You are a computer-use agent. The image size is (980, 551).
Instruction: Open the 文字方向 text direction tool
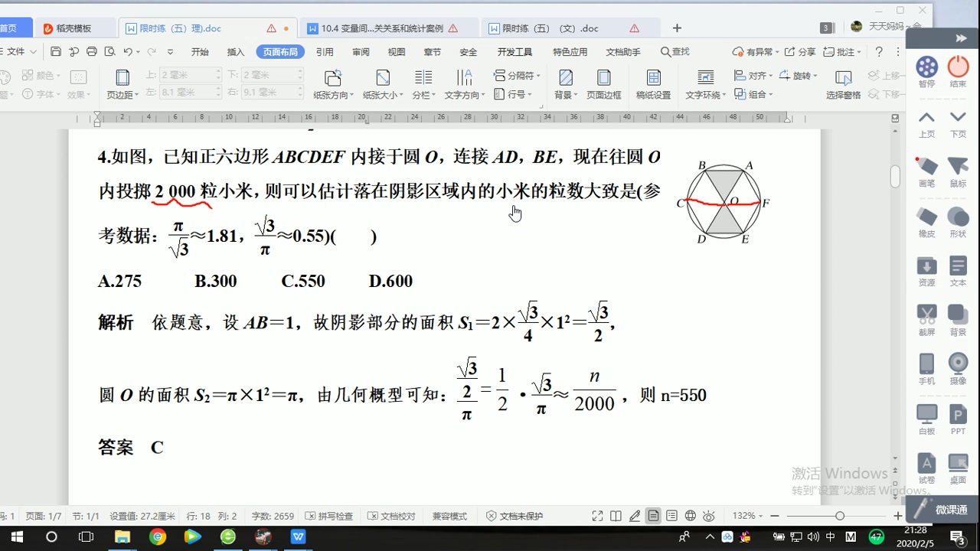[x=465, y=84]
